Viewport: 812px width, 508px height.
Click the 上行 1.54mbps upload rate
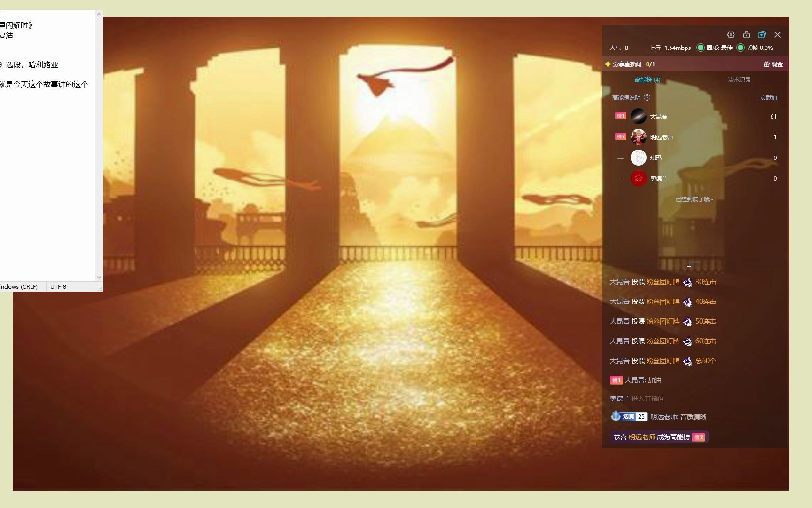pos(670,48)
